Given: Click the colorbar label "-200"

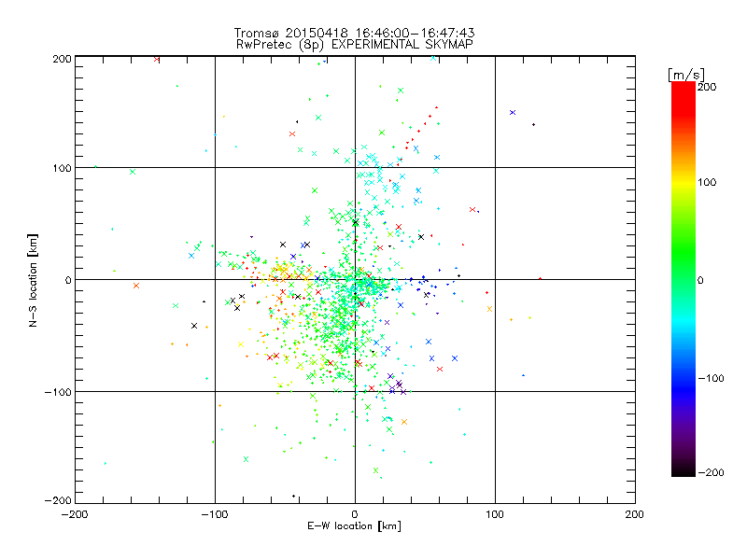Looking at the screenshot, I should [711, 473].
